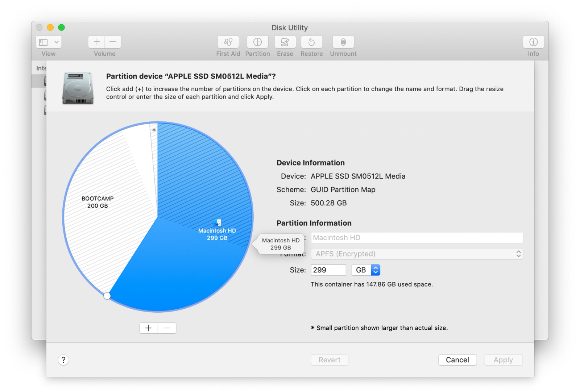Image resolution: width=580 pixels, height=392 pixels.
Task: Cancel the partition dialog
Action: [457, 360]
